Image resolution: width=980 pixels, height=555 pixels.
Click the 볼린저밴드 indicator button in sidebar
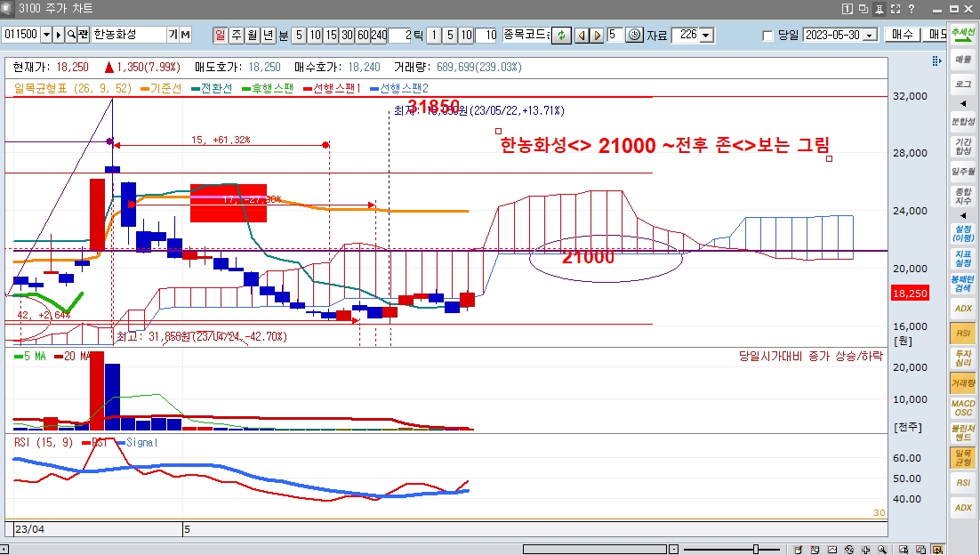(963, 433)
